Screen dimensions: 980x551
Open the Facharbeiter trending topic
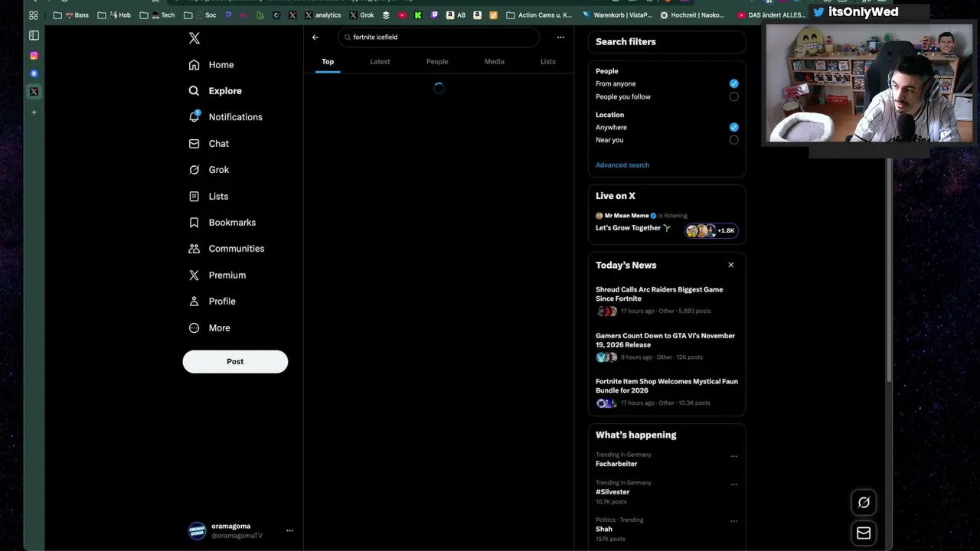pos(616,464)
